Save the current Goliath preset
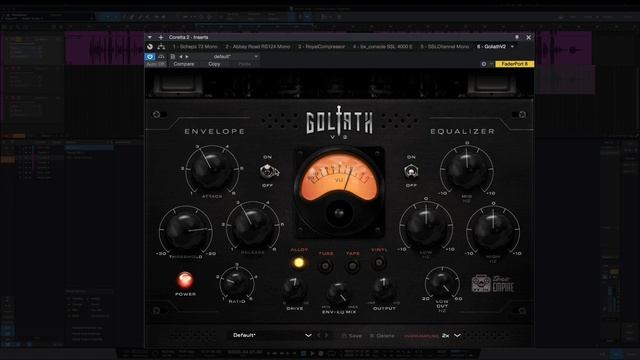This screenshot has width=640, height=360. click(x=351, y=336)
